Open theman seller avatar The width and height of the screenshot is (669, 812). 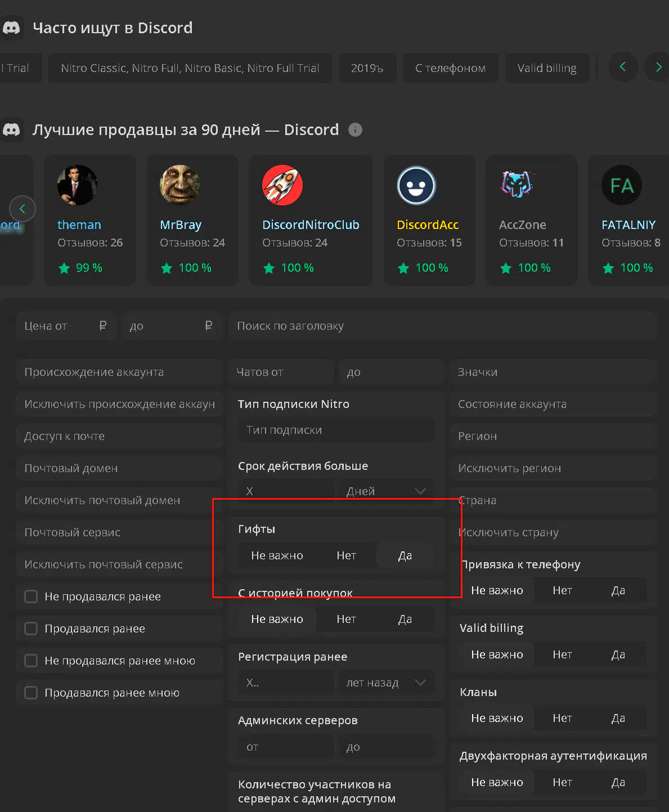pos(77,185)
